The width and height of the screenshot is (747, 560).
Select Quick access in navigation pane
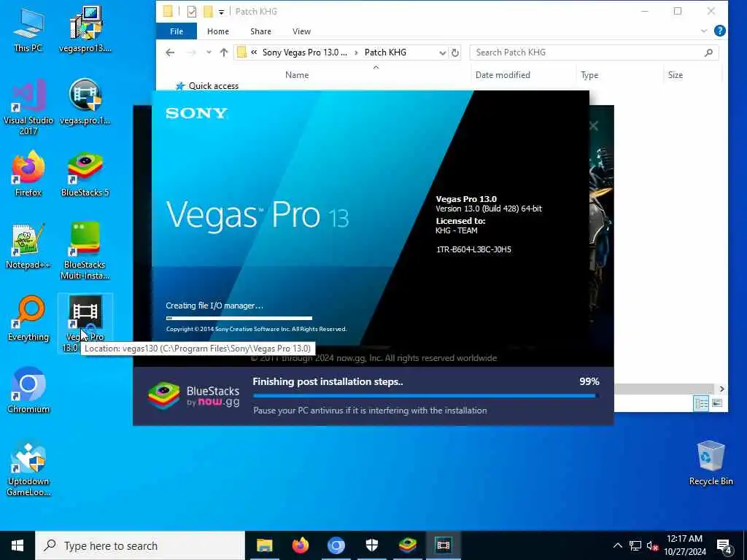tap(214, 86)
